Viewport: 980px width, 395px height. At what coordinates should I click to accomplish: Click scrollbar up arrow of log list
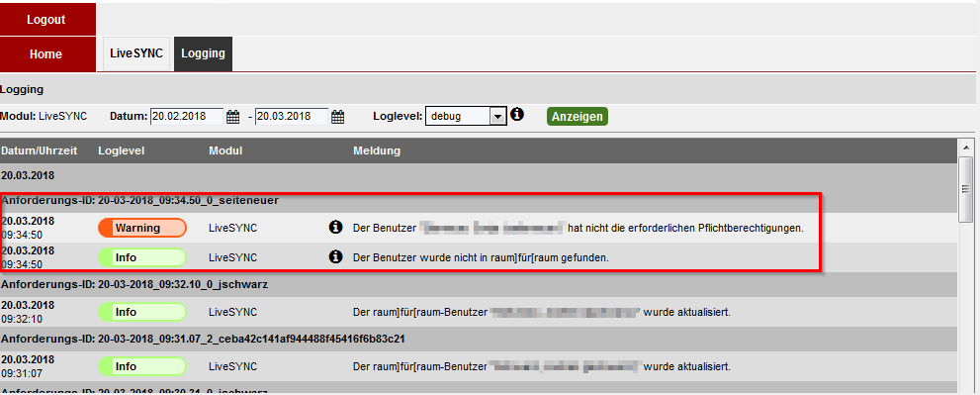coord(965,148)
